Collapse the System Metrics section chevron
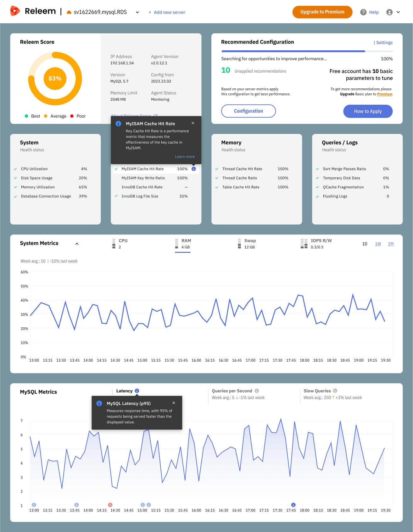The image size is (413, 532). pyautogui.click(x=77, y=244)
